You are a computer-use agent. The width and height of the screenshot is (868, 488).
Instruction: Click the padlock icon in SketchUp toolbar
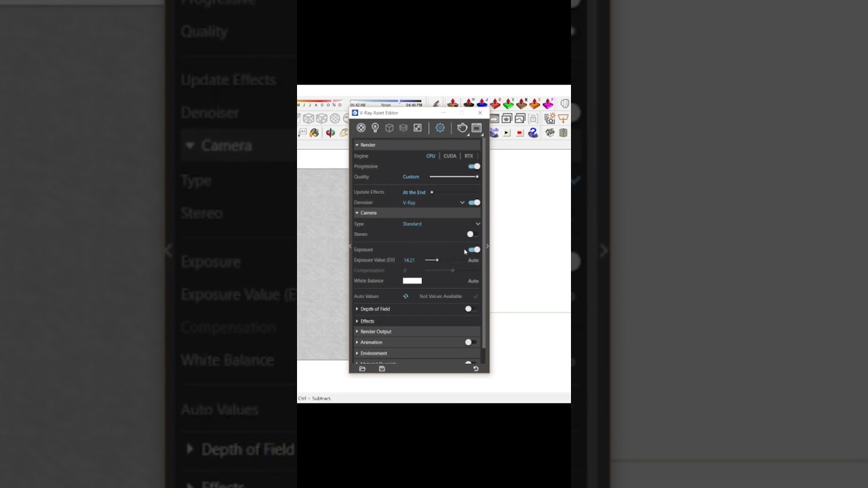click(x=533, y=119)
